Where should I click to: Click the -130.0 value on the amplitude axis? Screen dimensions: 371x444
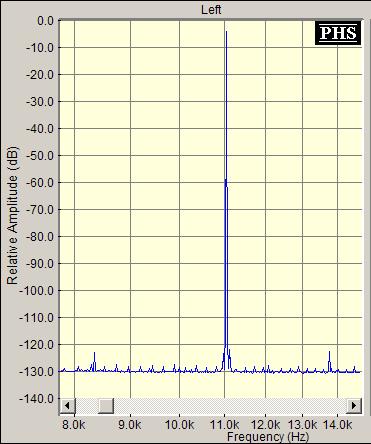coord(37,371)
